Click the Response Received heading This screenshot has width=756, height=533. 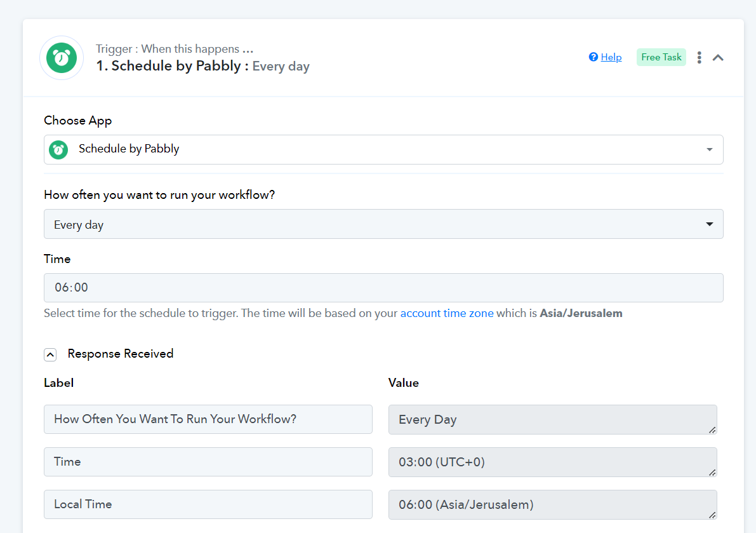(121, 354)
